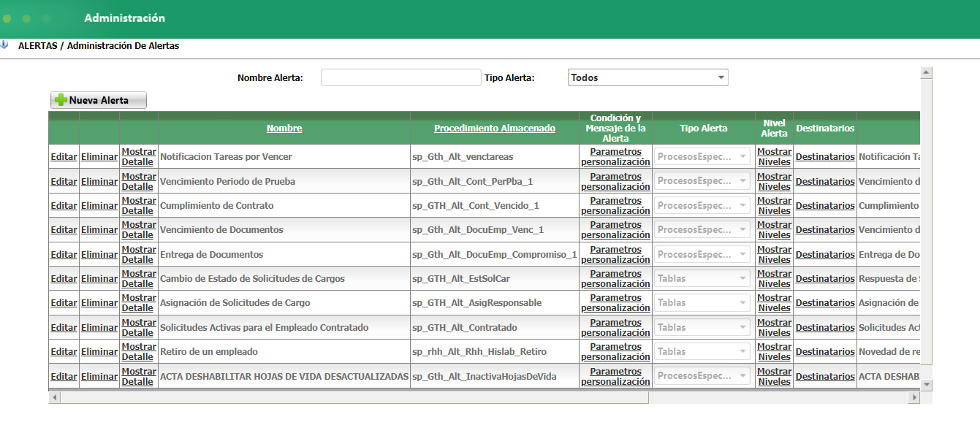The image size is (980, 425).
Task: Select the sp_GTH_Alt_EstSolCar procedure cell
Action: pyautogui.click(x=495, y=279)
